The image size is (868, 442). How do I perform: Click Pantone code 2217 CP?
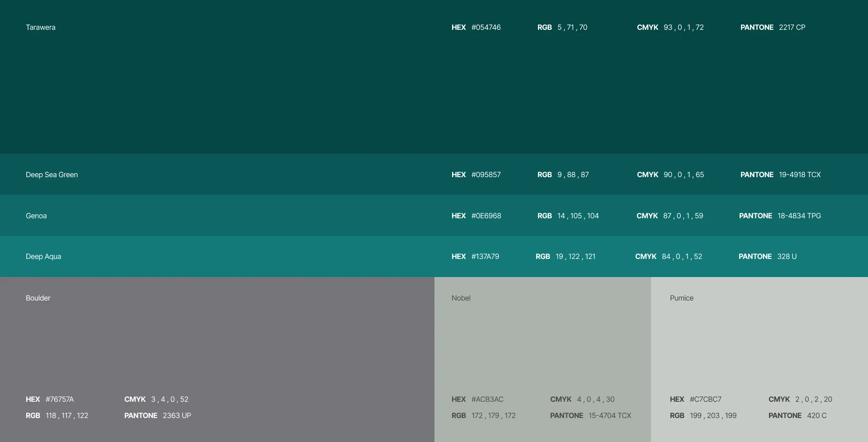tap(792, 27)
